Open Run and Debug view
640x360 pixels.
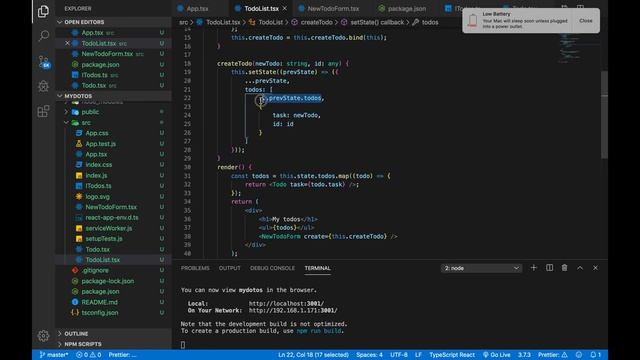pyautogui.click(x=43, y=86)
